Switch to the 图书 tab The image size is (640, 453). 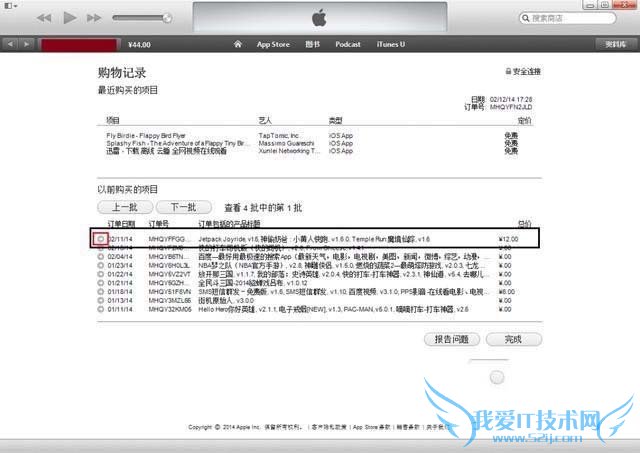[312, 44]
